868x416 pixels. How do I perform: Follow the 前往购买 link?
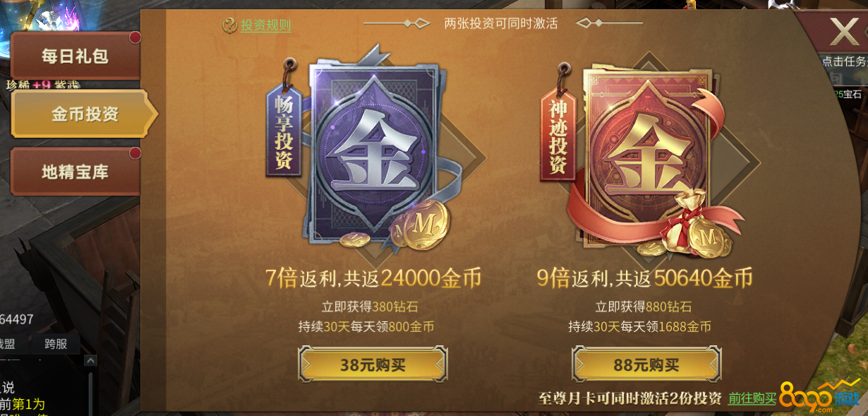pyautogui.click(x=752, y=398)
